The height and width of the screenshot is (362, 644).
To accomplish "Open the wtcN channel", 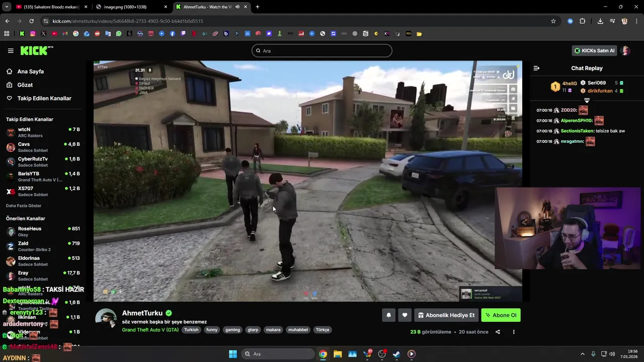I will coord(43,132).
